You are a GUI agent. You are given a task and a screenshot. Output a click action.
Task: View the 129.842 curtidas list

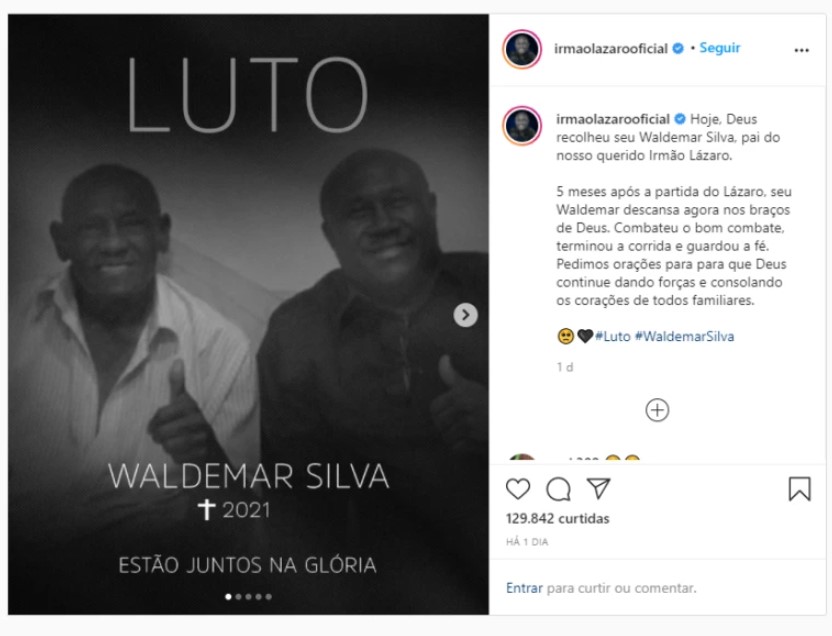(558, 518)
